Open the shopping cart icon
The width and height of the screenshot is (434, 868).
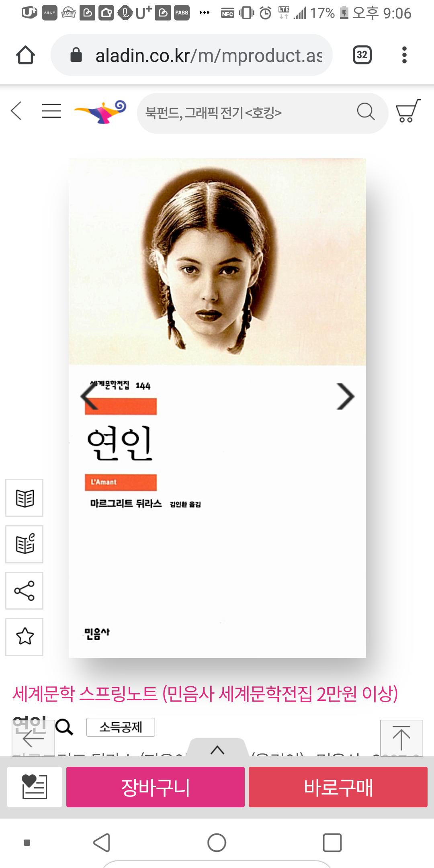408,111
